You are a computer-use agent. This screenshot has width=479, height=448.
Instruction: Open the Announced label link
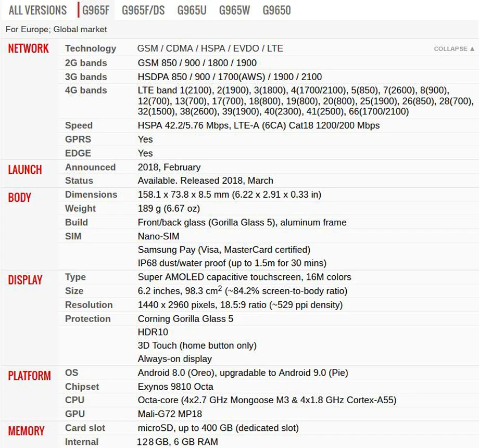click(91, 168)
